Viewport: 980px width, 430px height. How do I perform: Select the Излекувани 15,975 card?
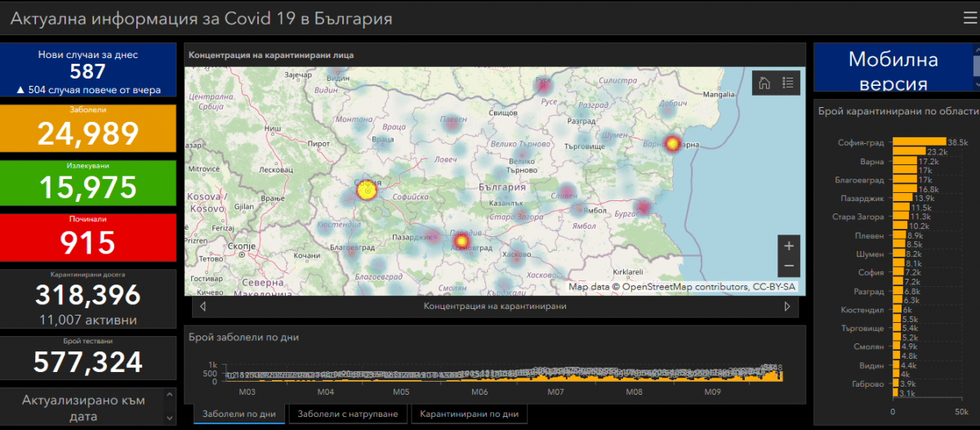[x=88, y=183]
